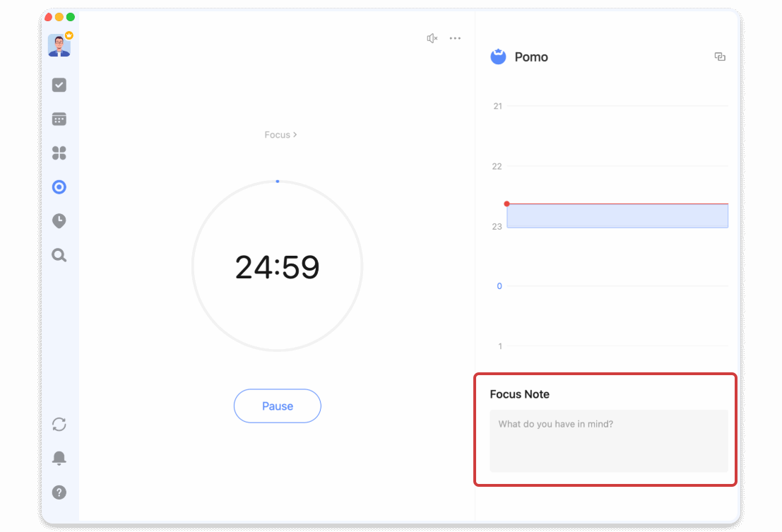The image size is (782, 532).
Task: Open the user profile avatar
Action: coord(59,45)
